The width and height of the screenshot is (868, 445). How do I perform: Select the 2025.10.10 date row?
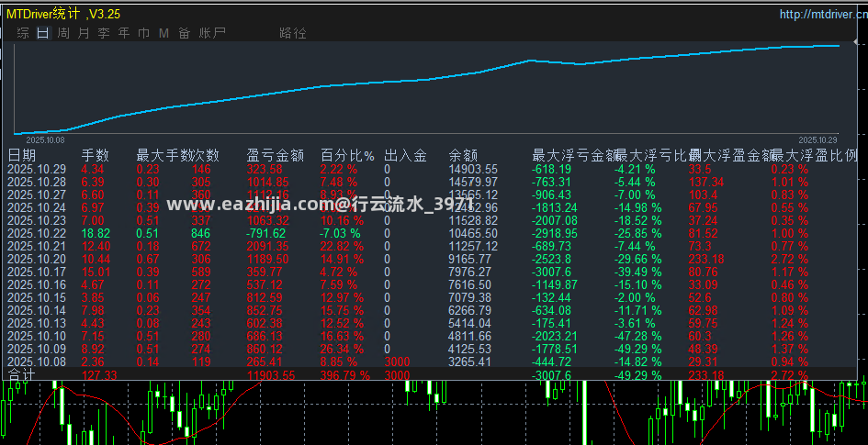tap(37, 336)
